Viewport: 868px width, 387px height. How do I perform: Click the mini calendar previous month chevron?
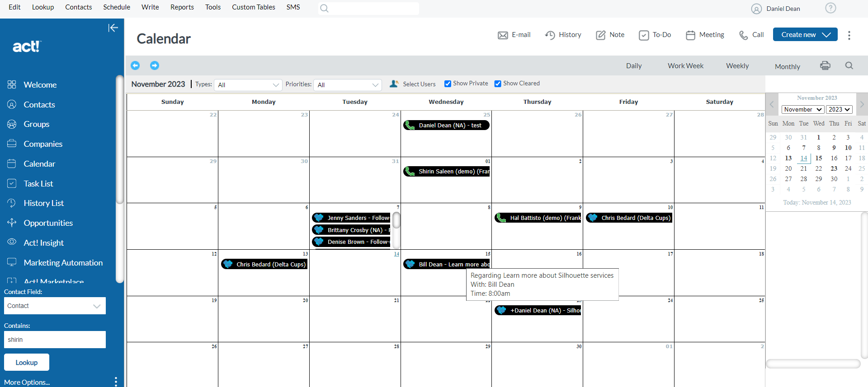pos(772,104)
